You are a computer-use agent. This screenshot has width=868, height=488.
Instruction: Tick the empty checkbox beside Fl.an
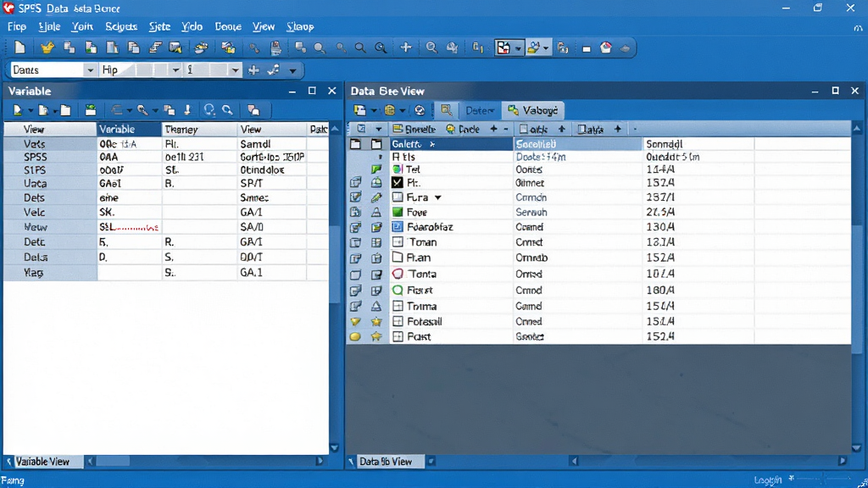398,258
